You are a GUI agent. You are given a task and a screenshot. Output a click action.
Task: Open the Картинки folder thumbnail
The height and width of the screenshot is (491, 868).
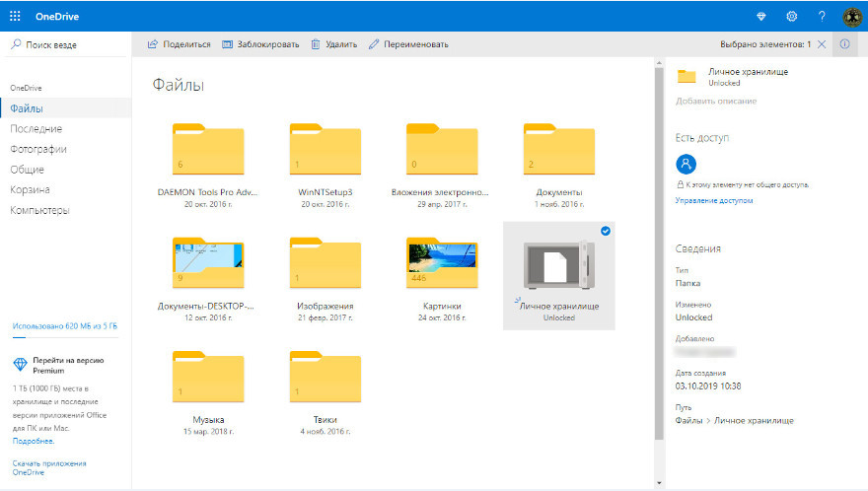tap(442, 262)
